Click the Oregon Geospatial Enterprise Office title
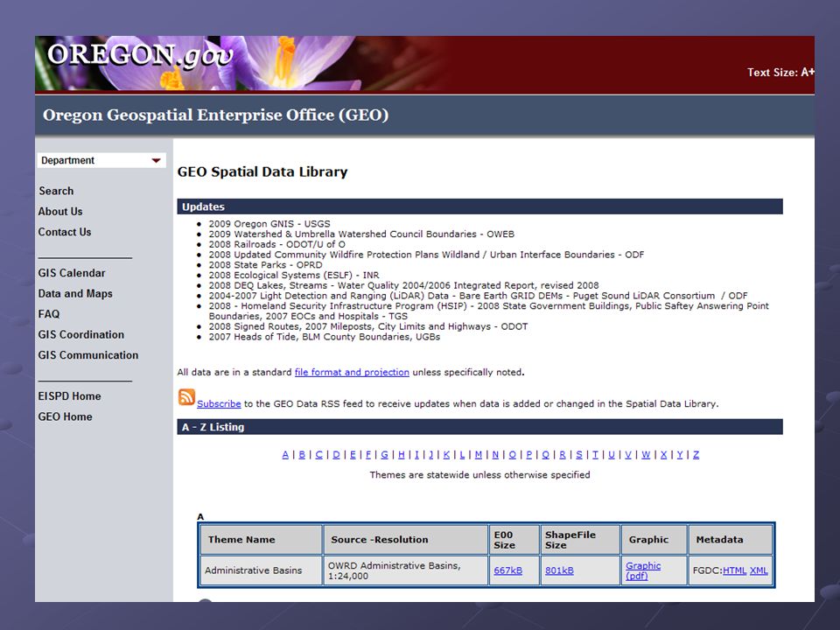 pos(216,115)
